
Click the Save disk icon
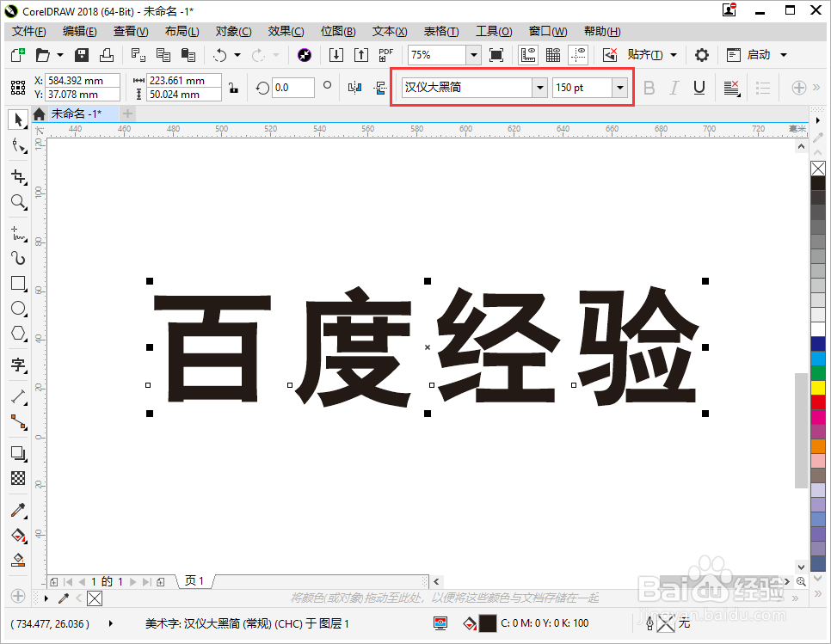(82, 54)
